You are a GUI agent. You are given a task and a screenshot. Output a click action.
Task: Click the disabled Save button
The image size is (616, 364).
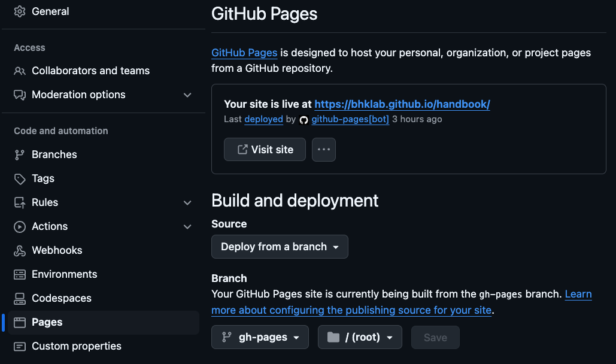click(x=435, y=337)
